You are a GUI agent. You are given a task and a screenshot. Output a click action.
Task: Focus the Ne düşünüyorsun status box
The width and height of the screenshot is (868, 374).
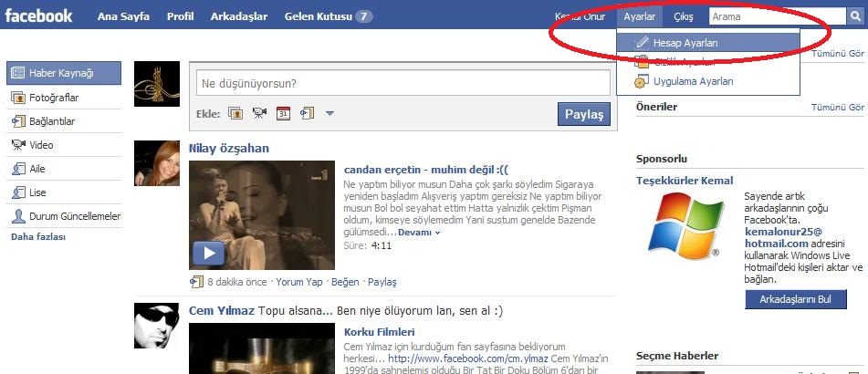click(403, 84)
